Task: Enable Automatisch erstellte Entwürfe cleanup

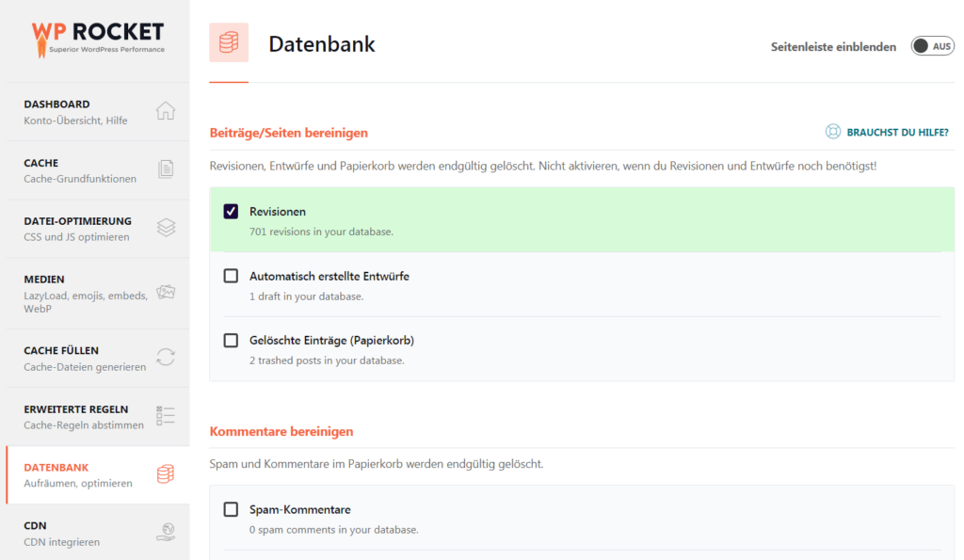Action: pyautogui.click(x=231, y=276)
